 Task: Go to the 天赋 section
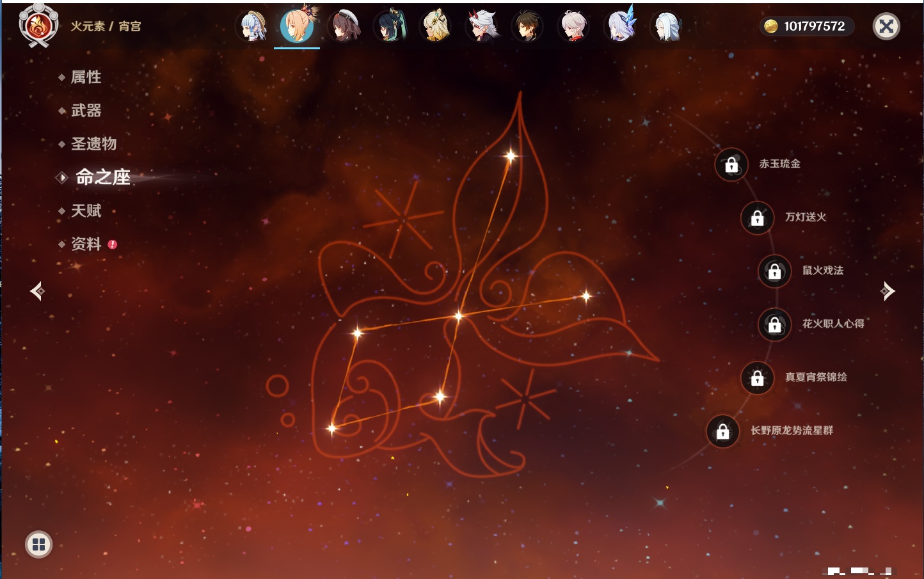[x=86, y=210]
